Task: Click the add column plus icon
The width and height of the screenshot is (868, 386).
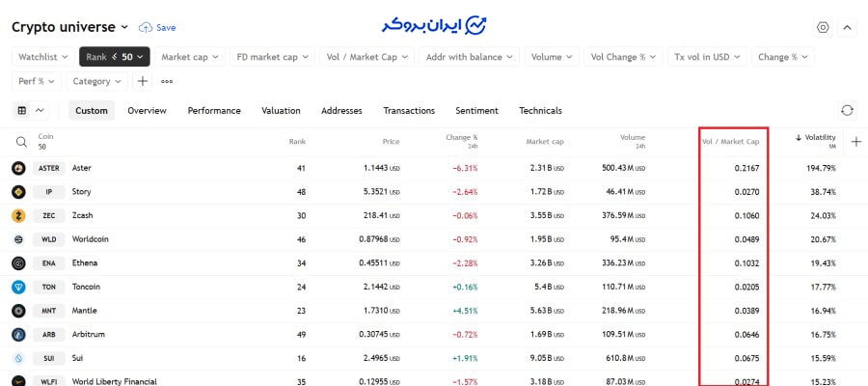Action: point(856,142)
